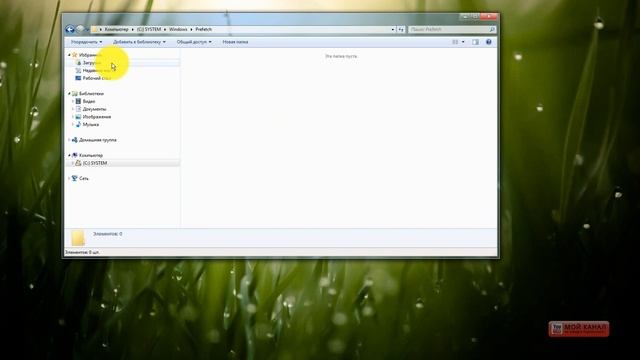Expand the Домашняя группа node

click(69, 140)
